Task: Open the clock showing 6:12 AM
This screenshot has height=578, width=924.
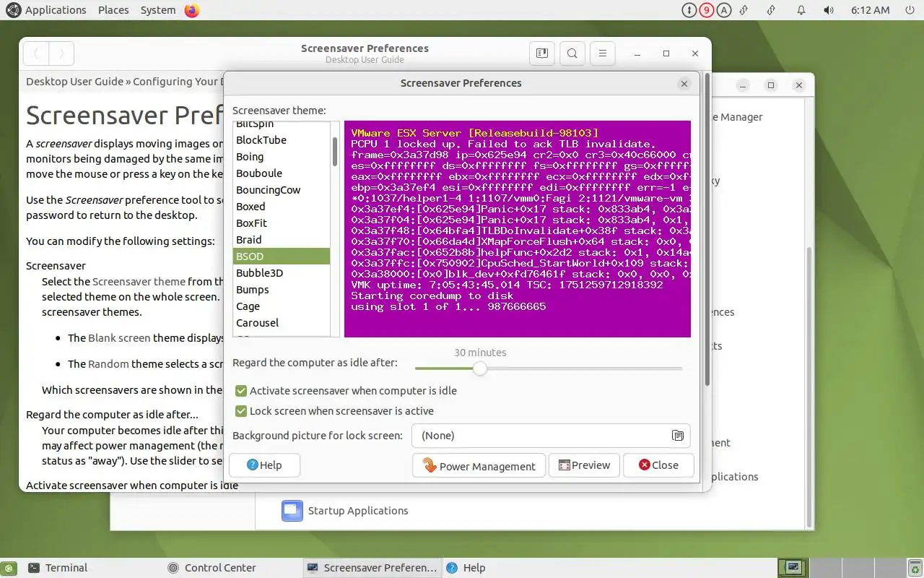Action: click(x=870, y=10)
